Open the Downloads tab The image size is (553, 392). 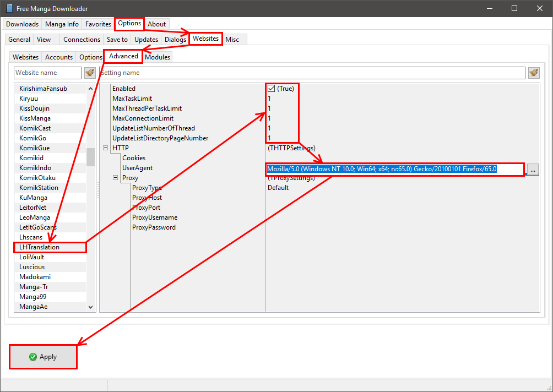click(x=22, y=24)
